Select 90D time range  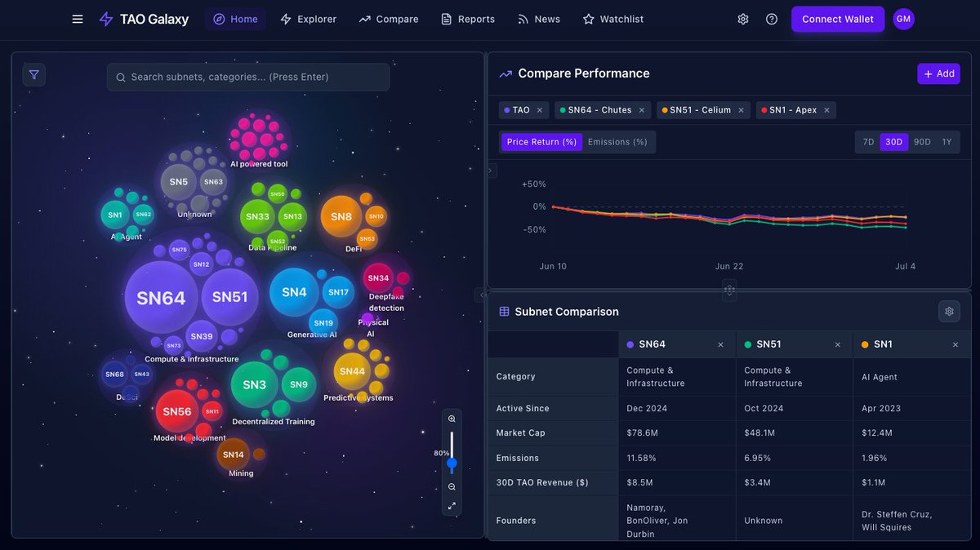tap(922, 142)
